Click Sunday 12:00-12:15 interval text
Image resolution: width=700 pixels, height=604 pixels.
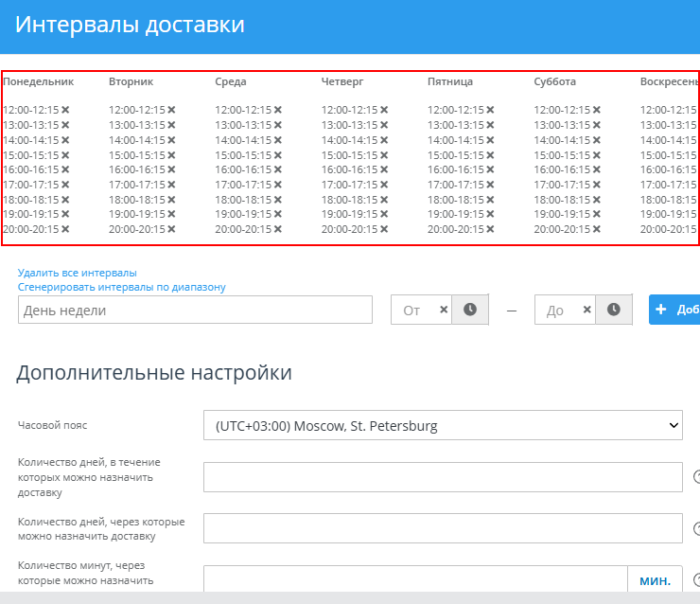[668, 110]
